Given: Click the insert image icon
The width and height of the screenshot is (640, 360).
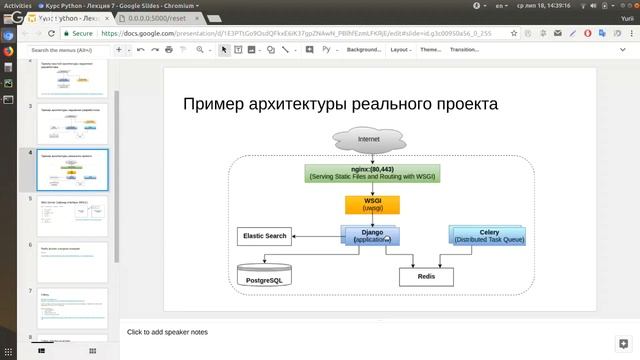Looking at the screenshot, I should tap(251, 50).
